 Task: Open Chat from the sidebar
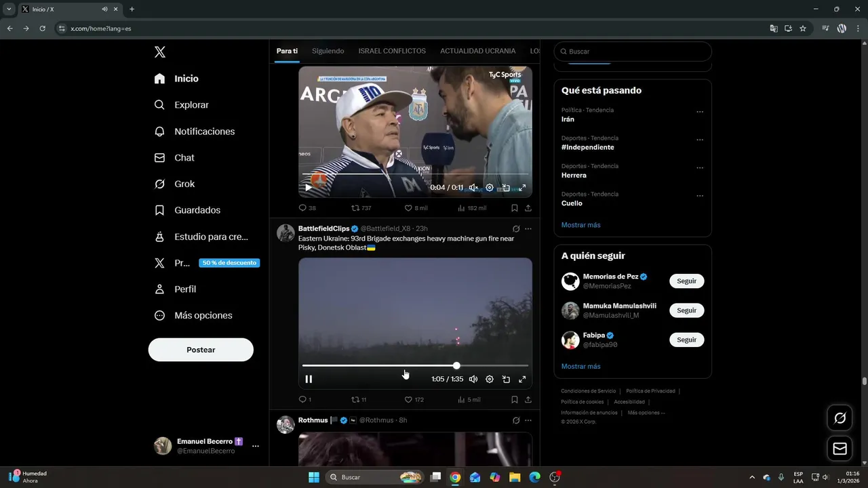pos(174,158)
